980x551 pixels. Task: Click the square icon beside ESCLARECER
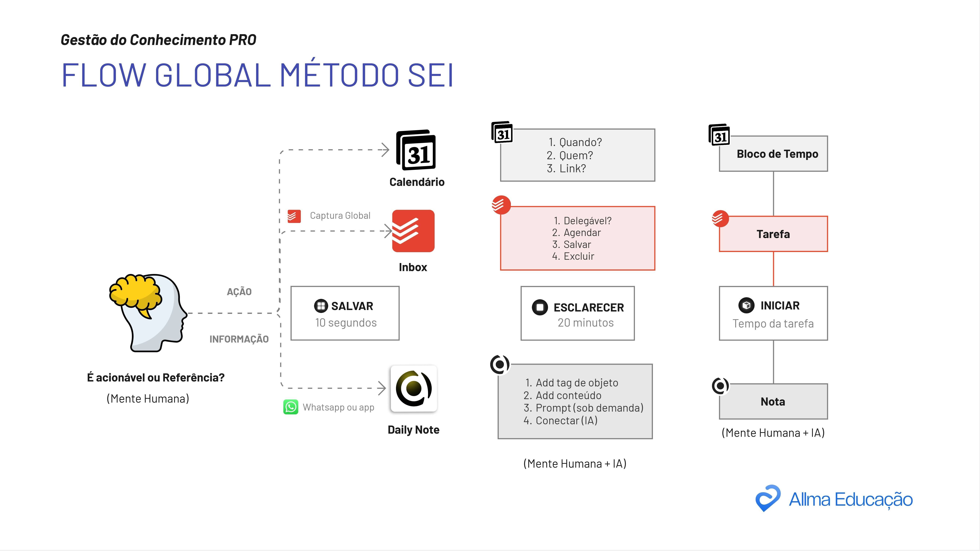tap(540, 307)
